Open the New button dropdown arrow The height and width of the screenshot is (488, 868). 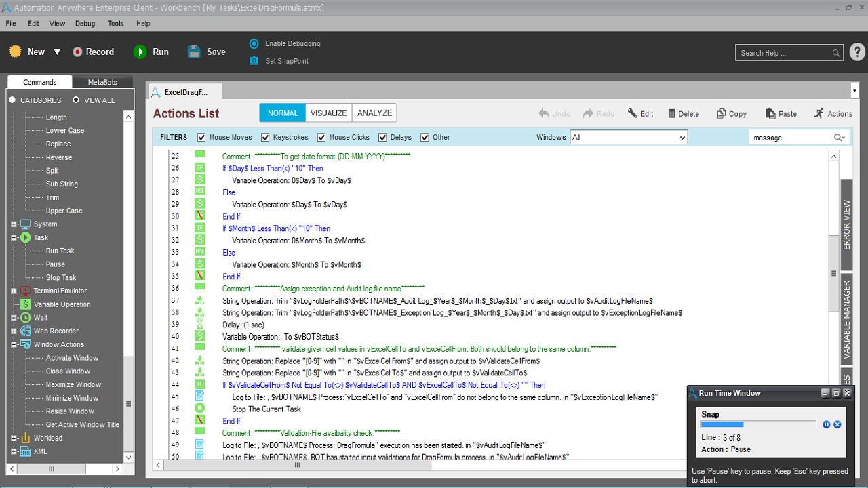coord(57,52)
